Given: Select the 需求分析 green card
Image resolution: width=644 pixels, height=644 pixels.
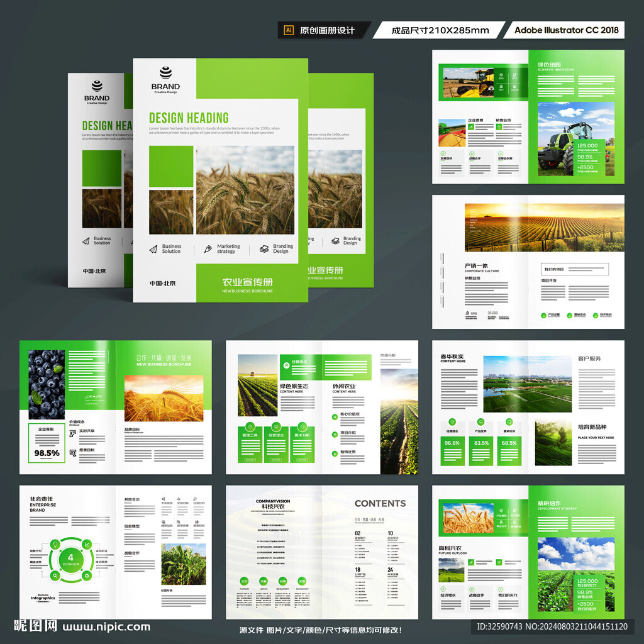Looking at the screenshot, I should (302, 445).
